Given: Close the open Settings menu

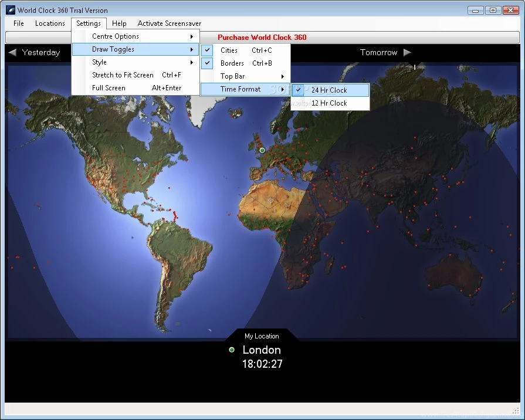Looking at the screenshot, I should [x=89, y=23].
